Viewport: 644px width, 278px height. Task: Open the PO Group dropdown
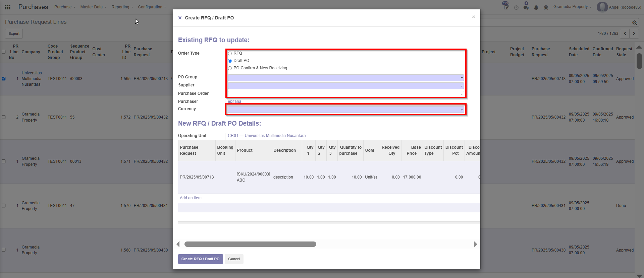(346, 78)
